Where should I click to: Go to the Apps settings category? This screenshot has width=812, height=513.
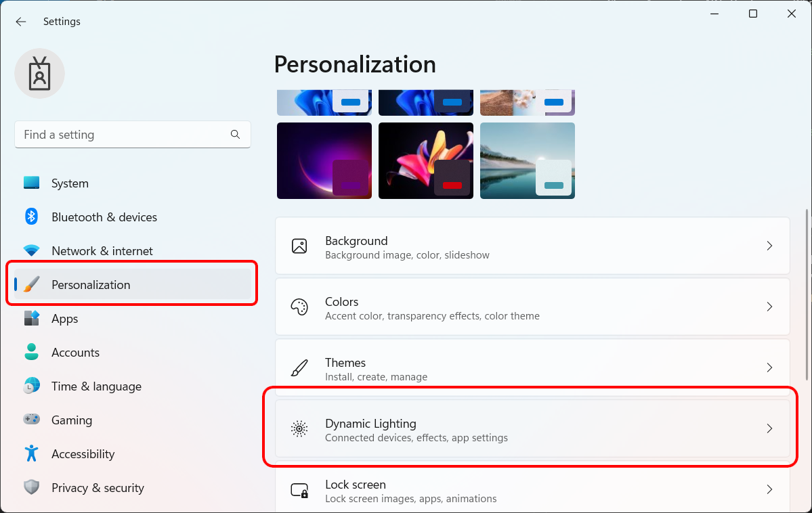pos(65,319)
